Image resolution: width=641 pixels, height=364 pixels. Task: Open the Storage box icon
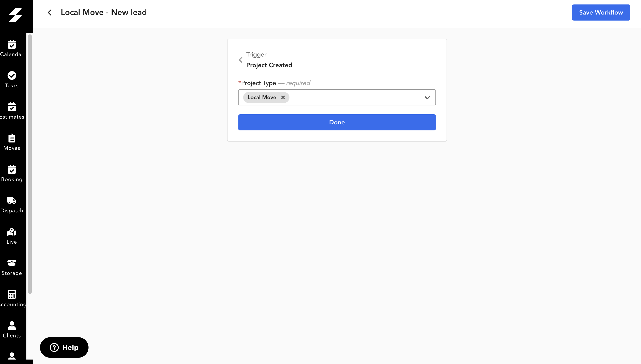click(x=12, y=263)
